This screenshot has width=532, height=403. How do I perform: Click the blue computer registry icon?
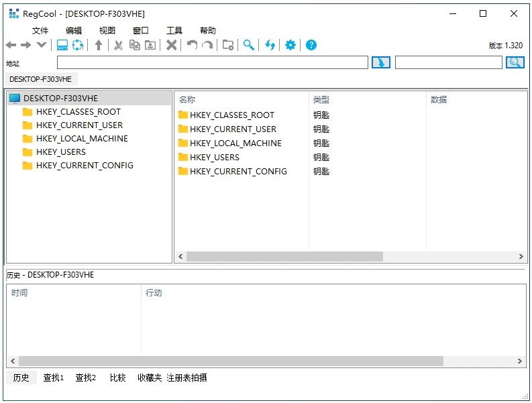pyautogui.click(x=62, y=45)
